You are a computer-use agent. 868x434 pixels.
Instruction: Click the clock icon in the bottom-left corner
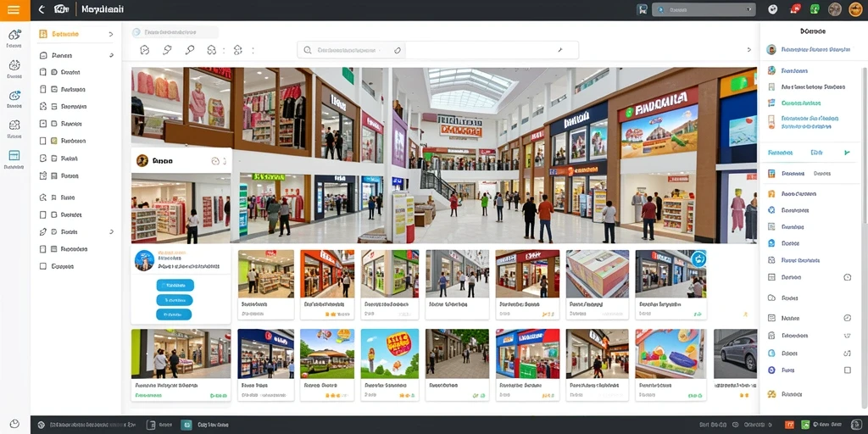[x=14, y=424]
